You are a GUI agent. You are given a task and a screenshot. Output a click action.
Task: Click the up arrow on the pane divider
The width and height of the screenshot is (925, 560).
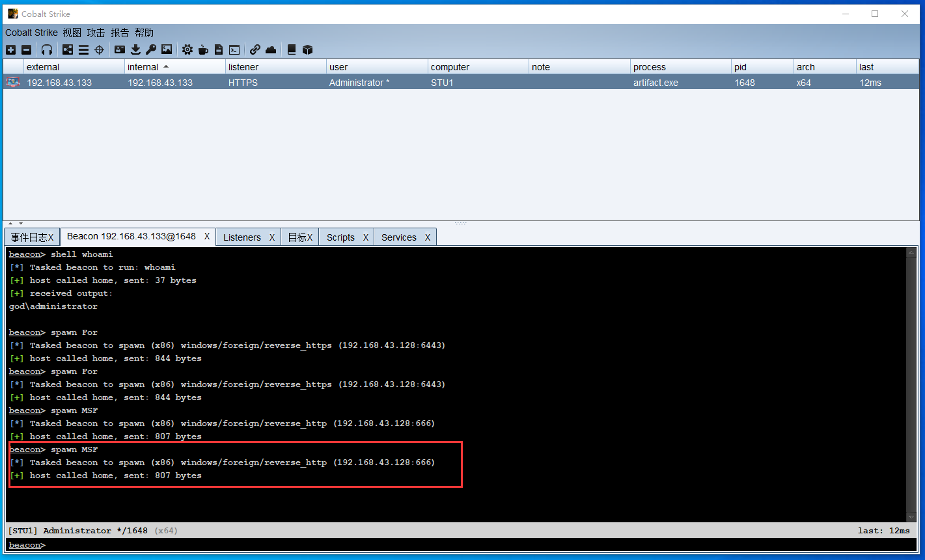10,224
